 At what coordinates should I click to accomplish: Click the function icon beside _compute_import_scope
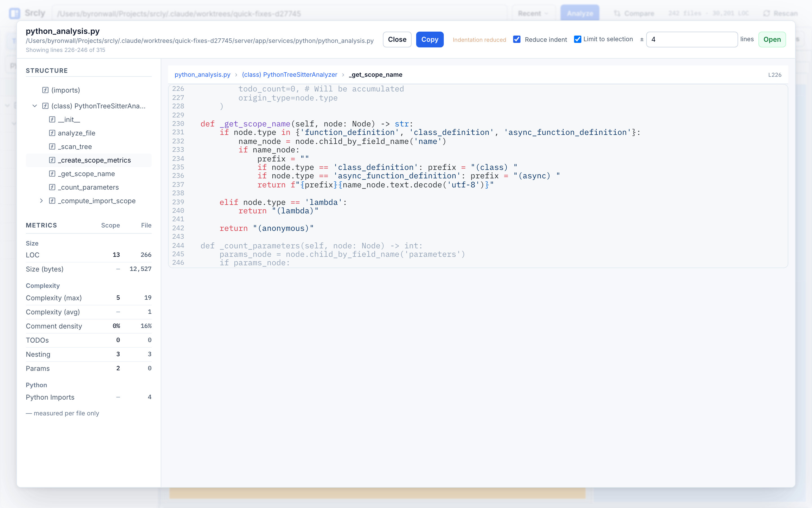tap(52, 201)
